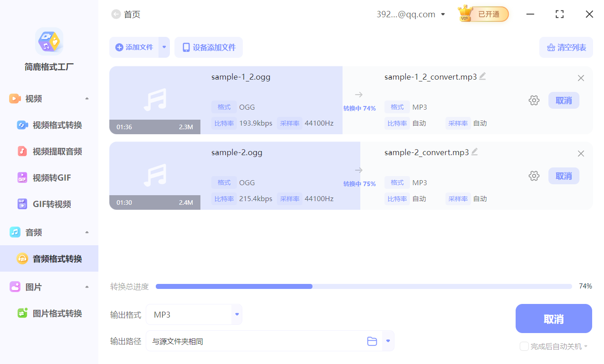Rename sample-2_convert.mp3 via pencil icon

474,152
